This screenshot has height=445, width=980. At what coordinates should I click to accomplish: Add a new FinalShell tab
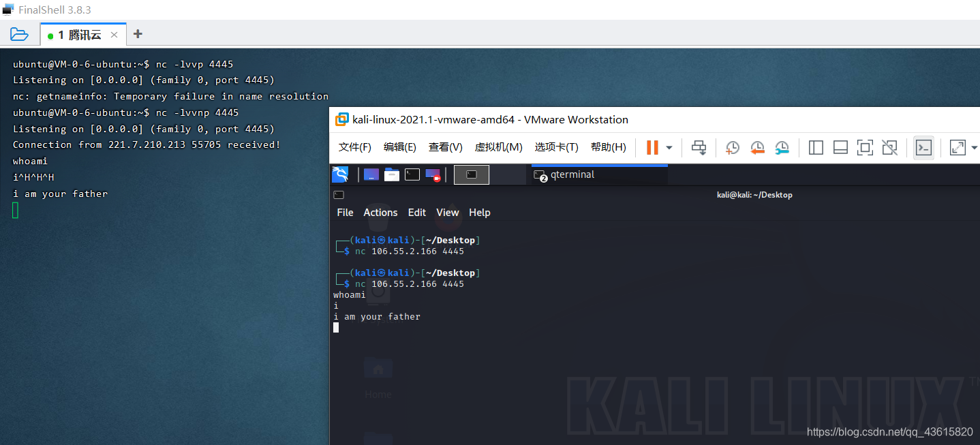click(138, 34)
